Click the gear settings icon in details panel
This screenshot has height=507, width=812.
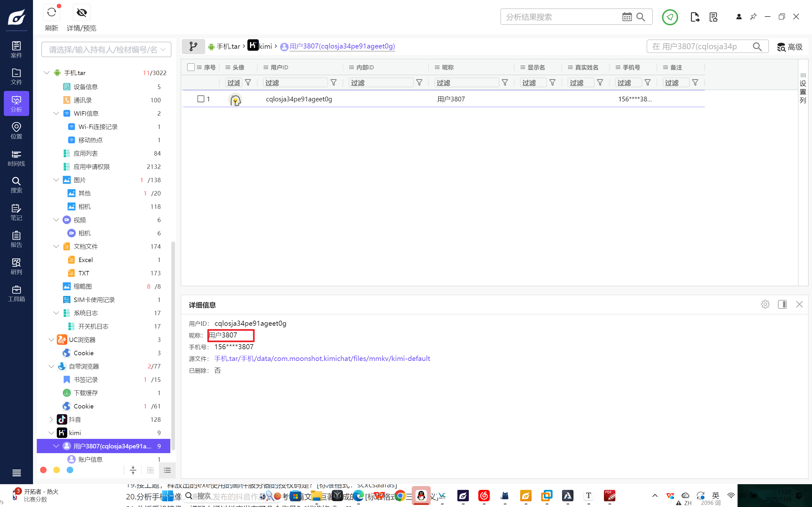765,304
